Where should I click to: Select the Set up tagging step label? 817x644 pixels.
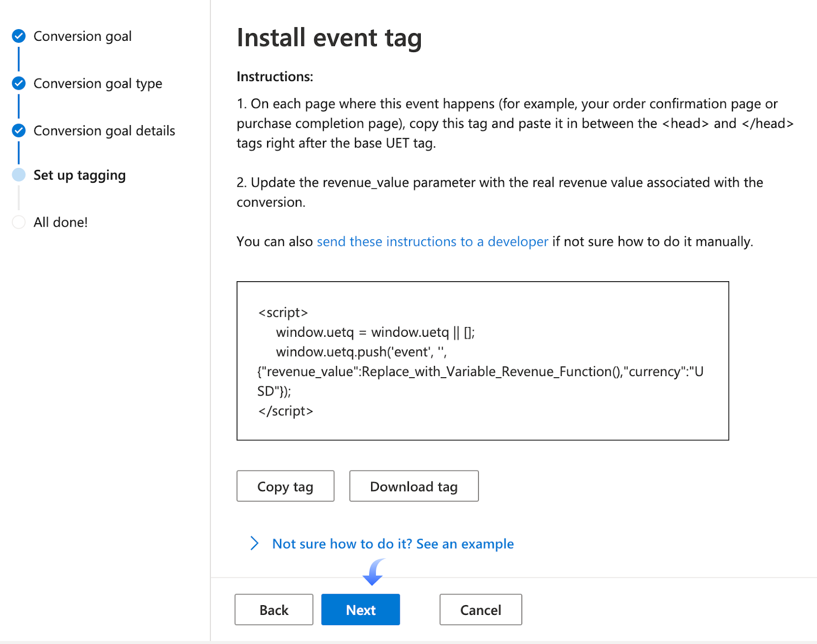(x=79, y=175)
